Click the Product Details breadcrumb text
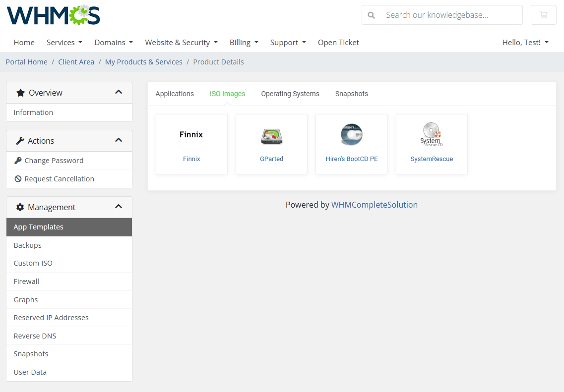Viewport: 564px width, 392px height. 218,62
